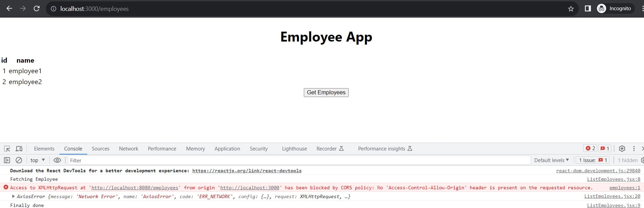Create a live expression with the eye icon
Screen dimensions: 644x208
pos(57,160)
